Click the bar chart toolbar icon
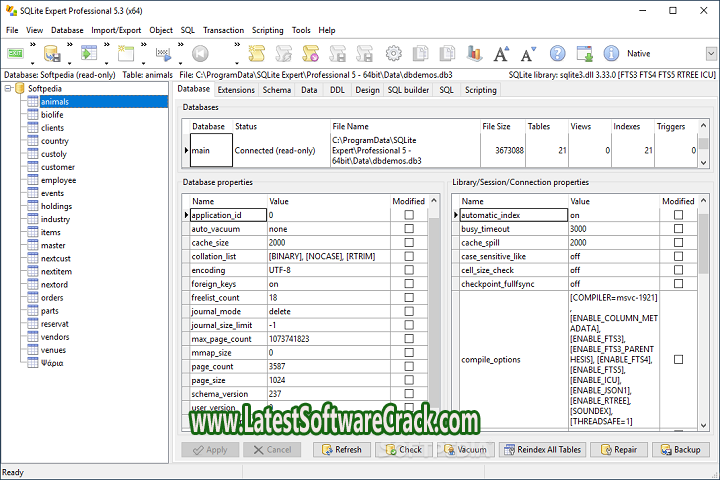This screenshot has height=480, width=720. [474, 53]
